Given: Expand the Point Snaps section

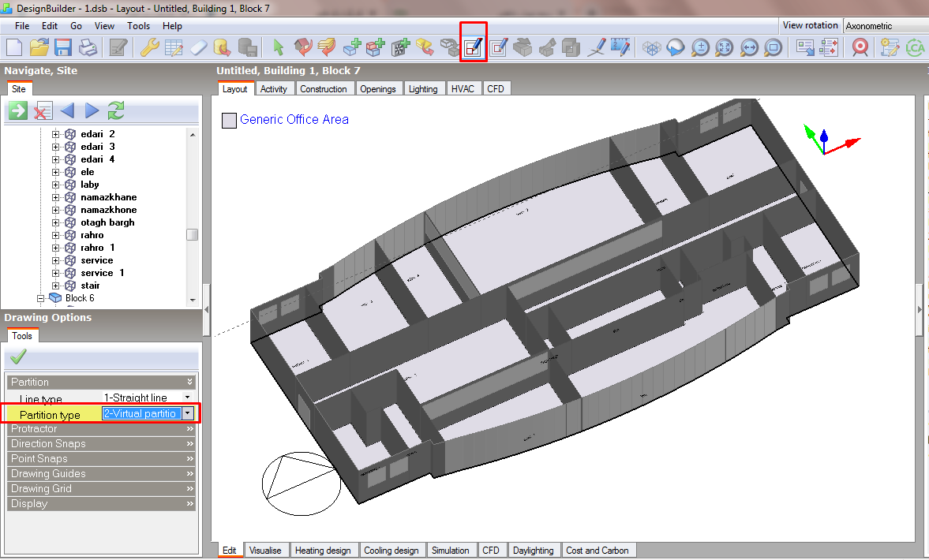Looking at the screenshot, I should (101, 459).
